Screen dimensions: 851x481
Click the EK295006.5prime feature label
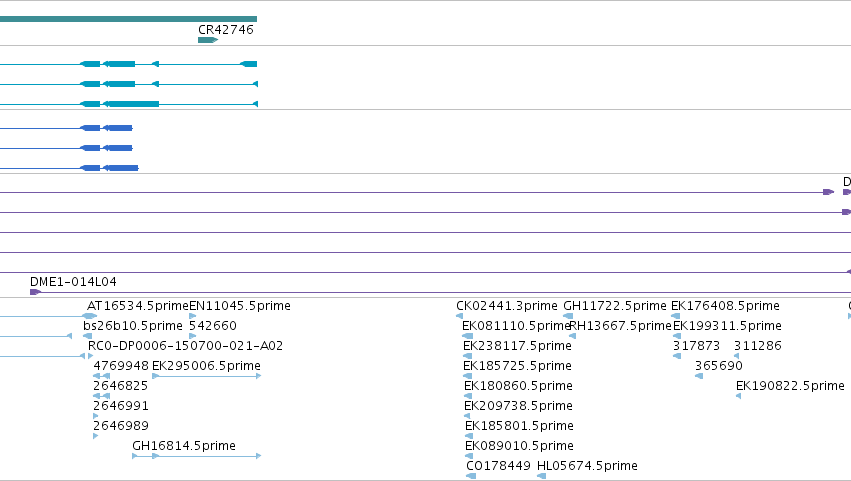206,366
